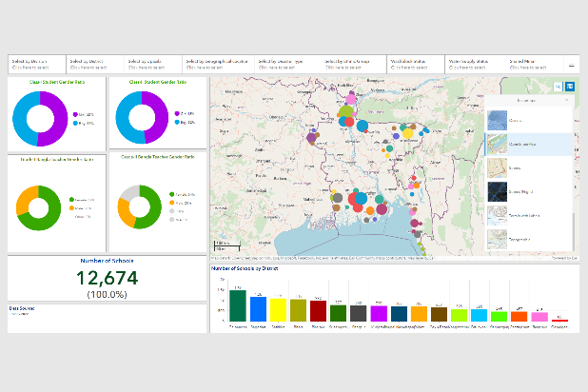
Task: Toggle the basemap gallery button
Action: (570, 87)
